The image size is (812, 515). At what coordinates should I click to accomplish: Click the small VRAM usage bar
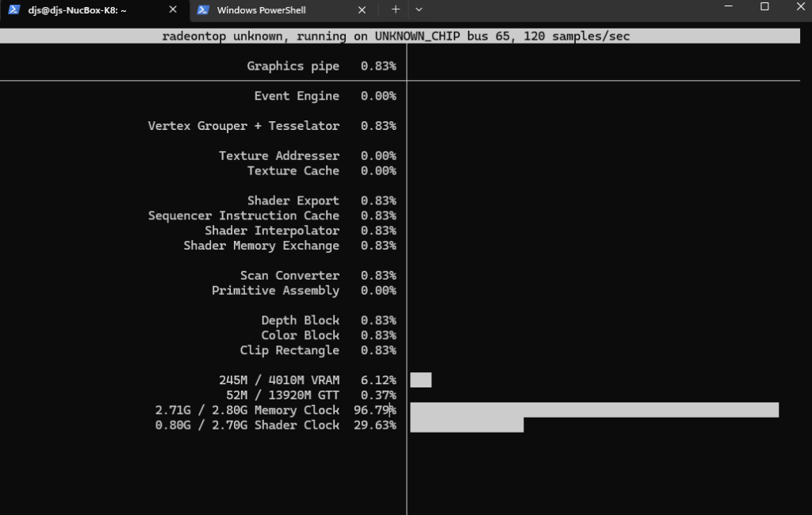420,380
